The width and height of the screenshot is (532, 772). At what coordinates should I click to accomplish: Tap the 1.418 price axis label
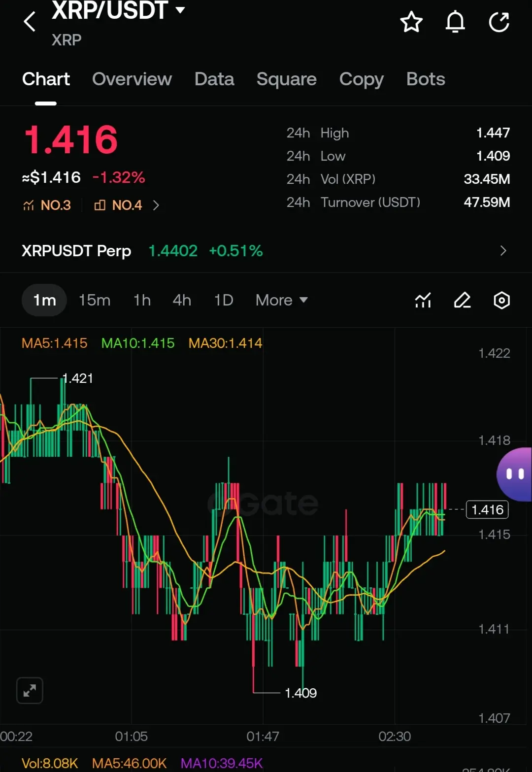click(494, 440)
